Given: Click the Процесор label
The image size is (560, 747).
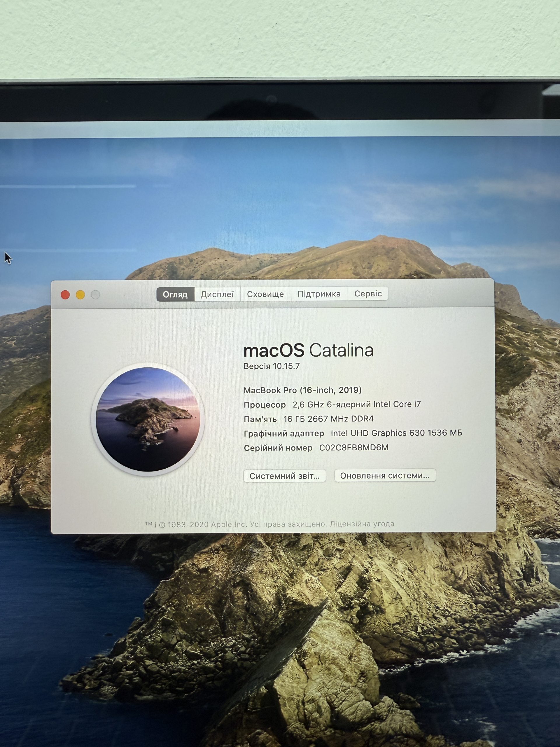Looking at the screenshot, I should 265,404.
